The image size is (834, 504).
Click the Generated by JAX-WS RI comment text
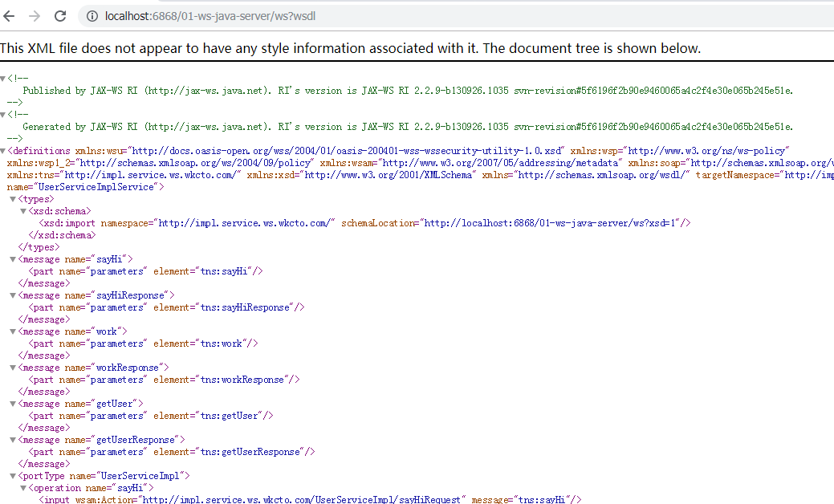(408, 127)
